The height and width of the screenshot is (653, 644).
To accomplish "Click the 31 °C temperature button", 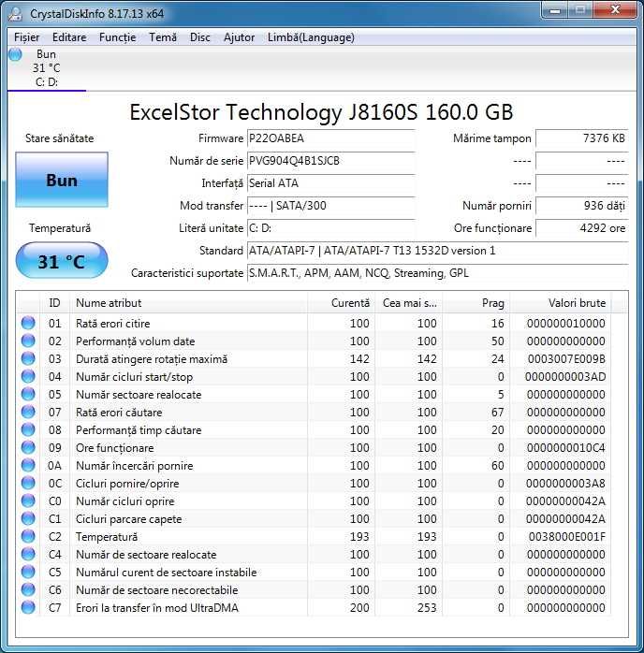I will pos(62,261).
